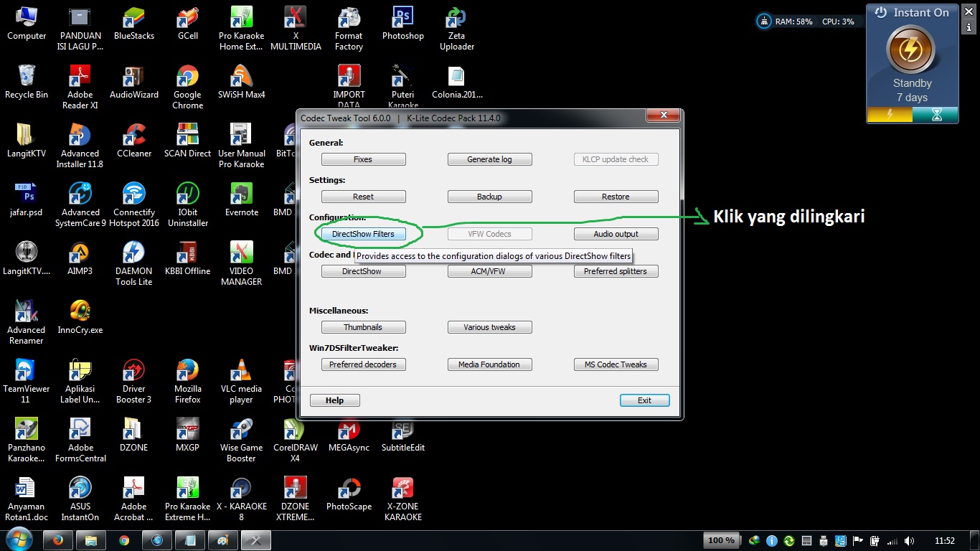This screenshot has width=980, height=551.
Task: Run Various tweaks
Action: pyautogui.click(x=489, y=326)
